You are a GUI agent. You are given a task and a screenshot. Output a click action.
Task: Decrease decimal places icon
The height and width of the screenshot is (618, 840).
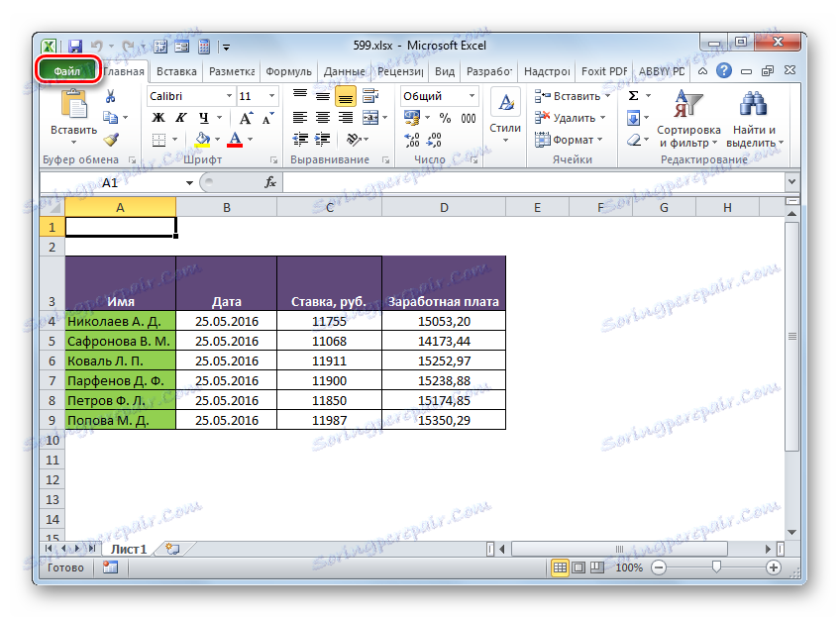point(434,140)
